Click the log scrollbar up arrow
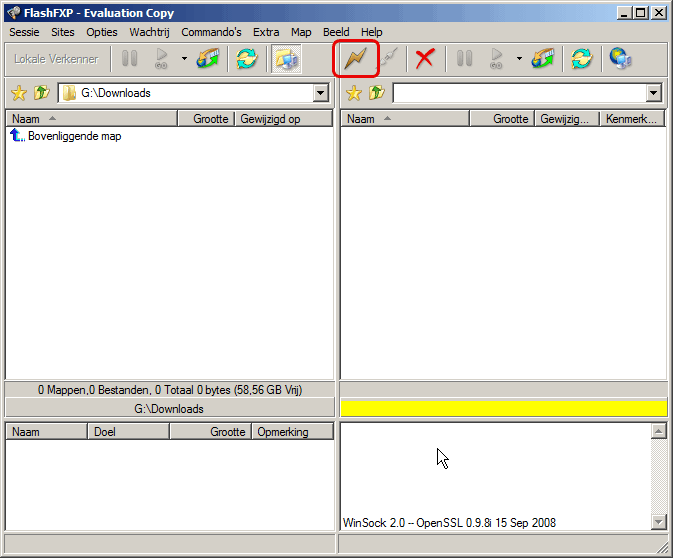This screenshot has height=558, width=673. click(658, 431)
